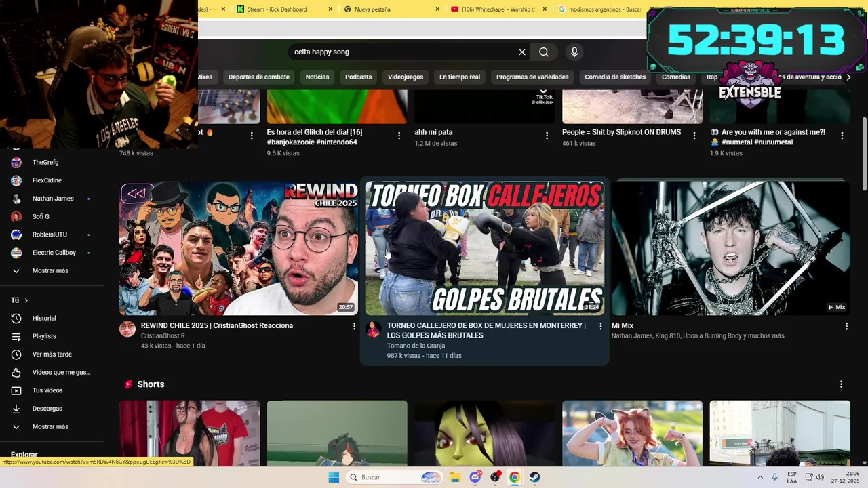Open taskbar clock showing 21:06
This screenshot has width=868, height=488.
[846, 477]
